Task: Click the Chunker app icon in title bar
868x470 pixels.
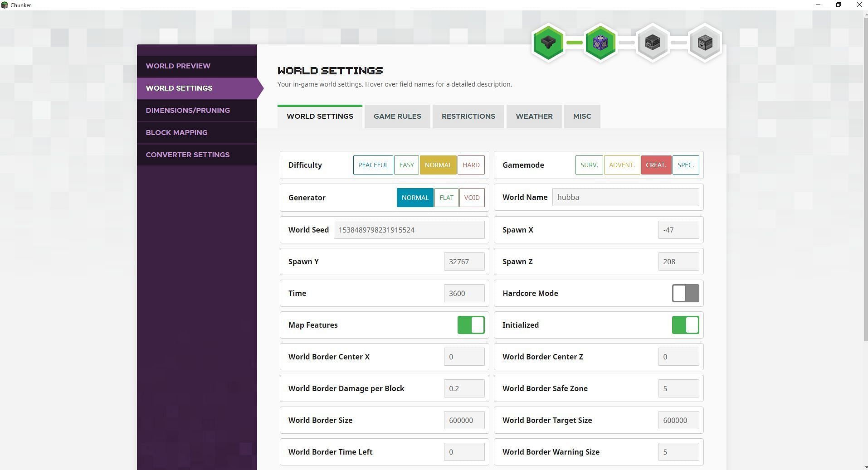Action: pyautogui.click(x=5, y=5)
